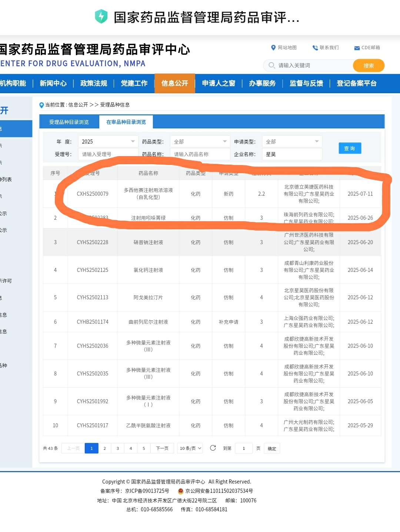Image resolution: width=400 pixels, height=532 pixels.
Task: Click acceptance number CYHS2502228
Action: (93, 242)
